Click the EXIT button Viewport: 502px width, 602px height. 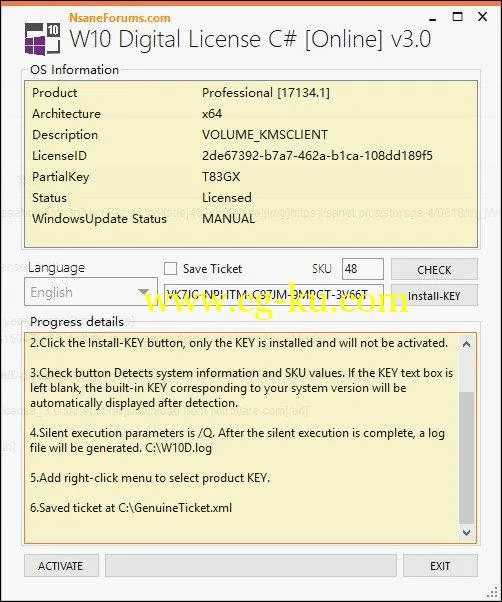440,566
